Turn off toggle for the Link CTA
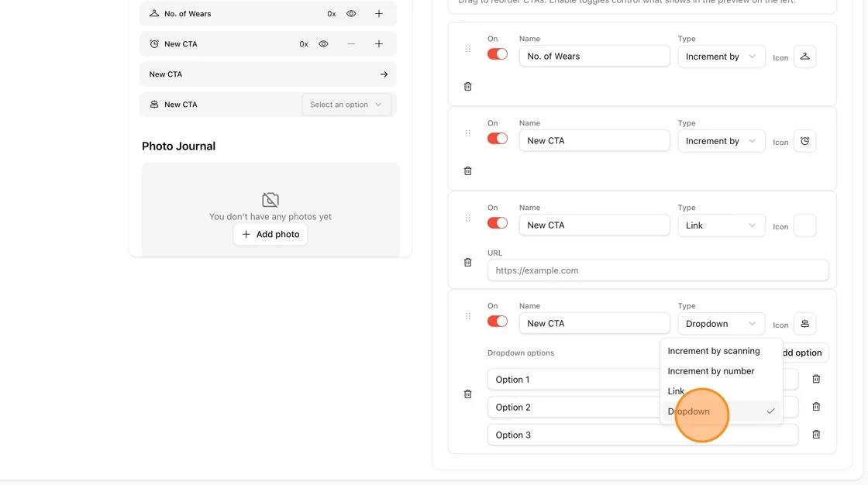 point(497,223)
